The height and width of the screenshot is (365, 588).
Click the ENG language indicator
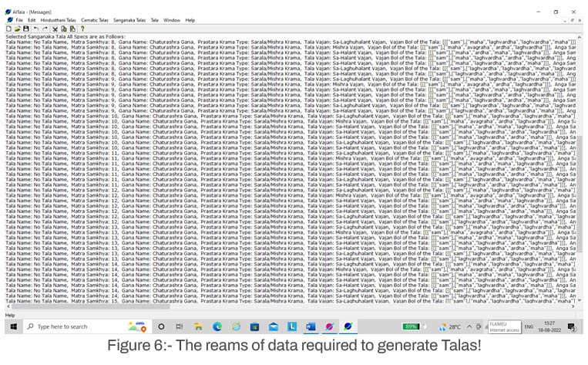coord(530,326)
